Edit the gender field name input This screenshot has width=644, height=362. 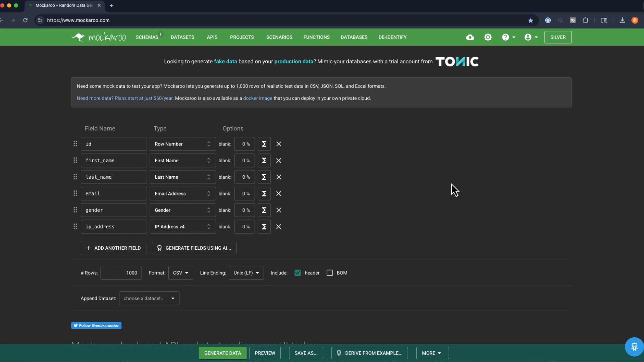click(114, 210)
